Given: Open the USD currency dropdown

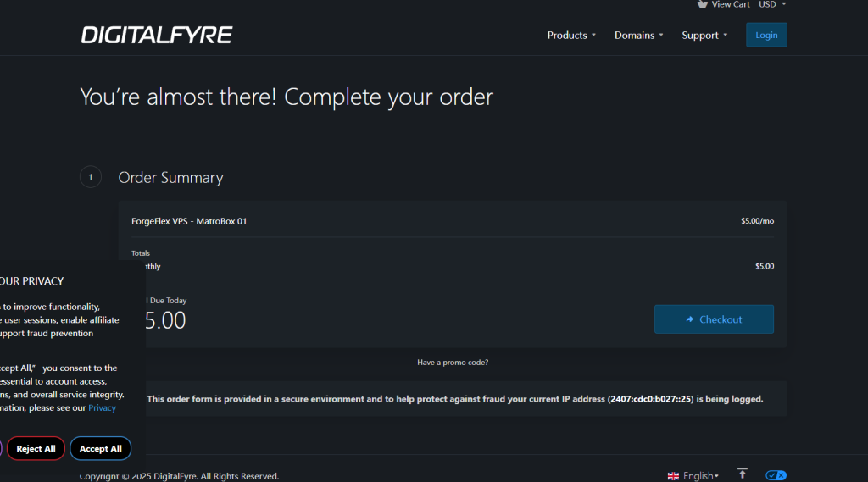Looking at the screenshot, I should click(x=772, y=4).
